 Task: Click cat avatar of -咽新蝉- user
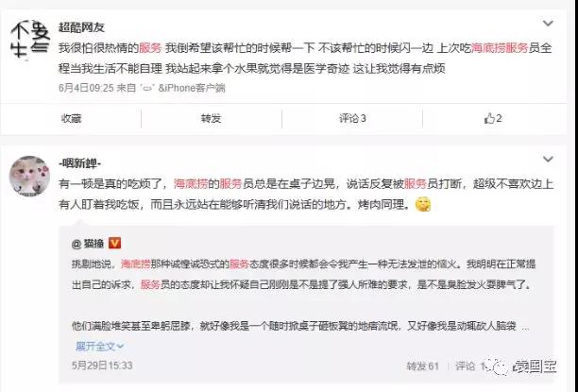click(29, 176)
